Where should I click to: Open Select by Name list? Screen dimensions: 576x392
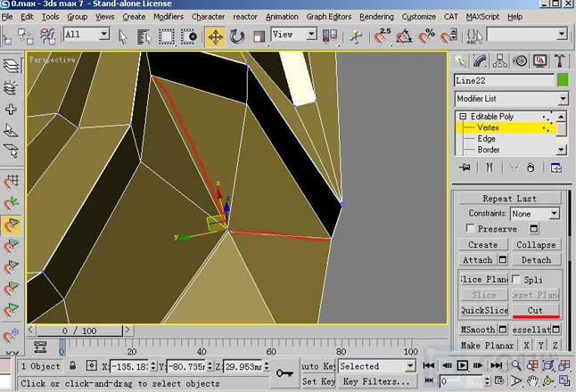click(144, 37)
